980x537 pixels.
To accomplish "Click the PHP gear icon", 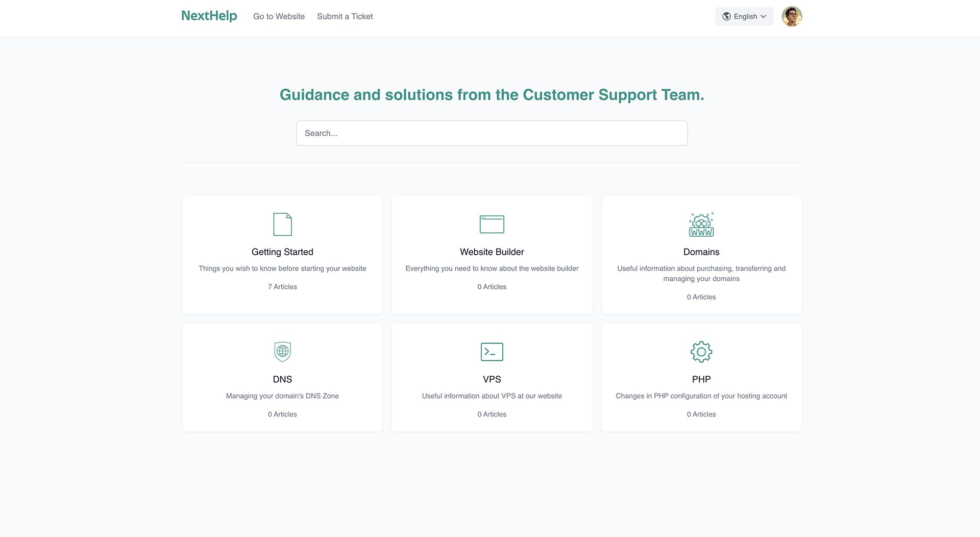I will point(701,352).
